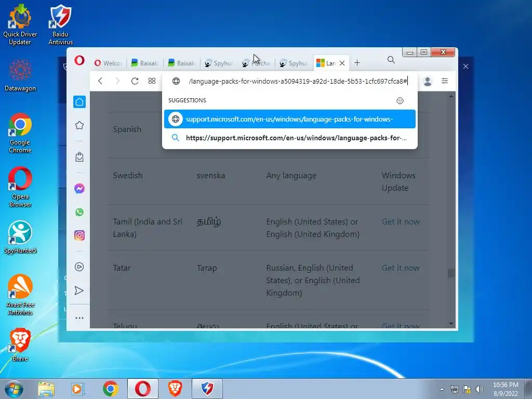Open the user profile account icon

point(428,81)
